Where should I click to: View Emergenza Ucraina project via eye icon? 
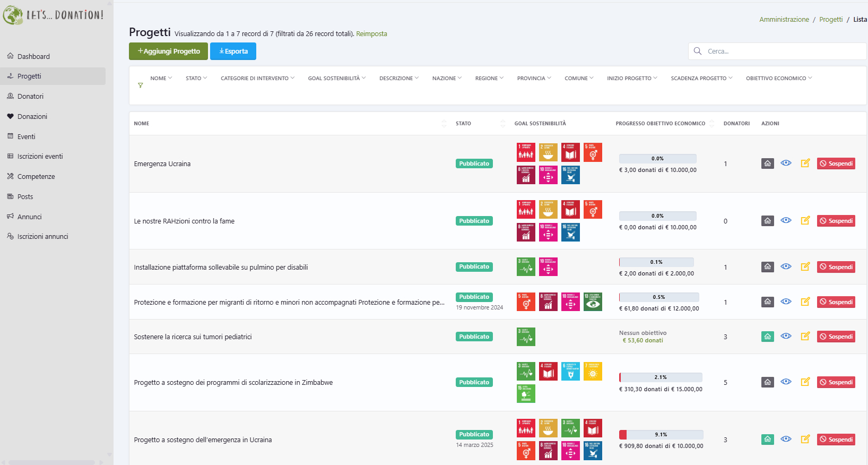786,163
